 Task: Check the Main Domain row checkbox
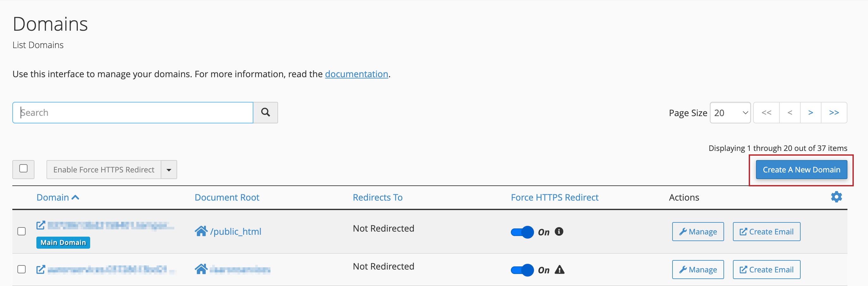click(22, 232)
